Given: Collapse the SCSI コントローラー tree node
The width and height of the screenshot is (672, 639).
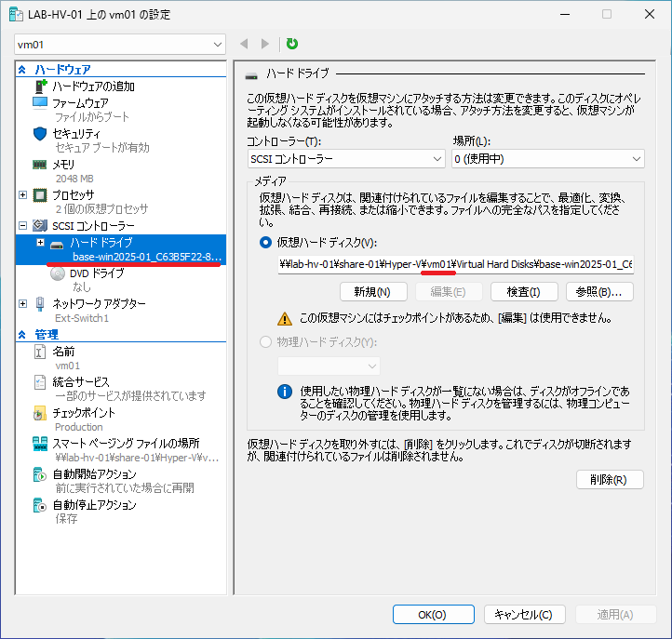Looking at the screenshot, I should tap(23, 225).
